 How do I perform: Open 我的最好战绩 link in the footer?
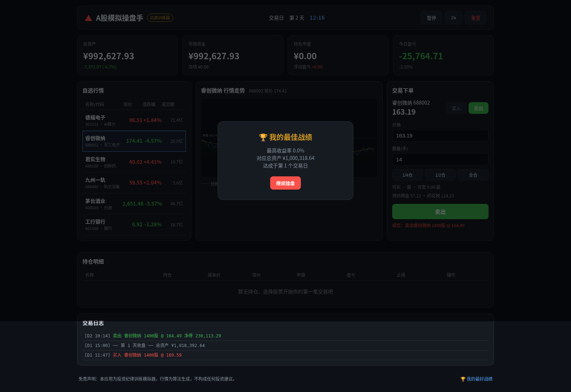pyautogui.click(x=476, y=379)
